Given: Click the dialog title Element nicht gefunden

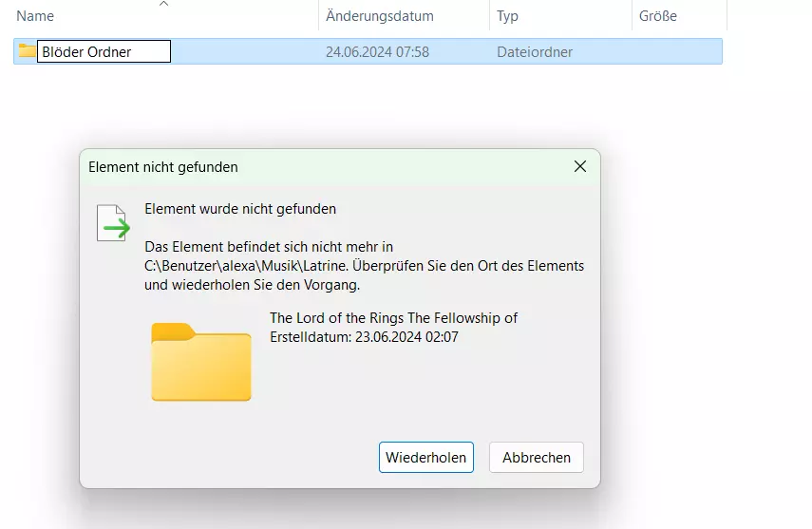Looking at the screenshot, I should 163,167.
